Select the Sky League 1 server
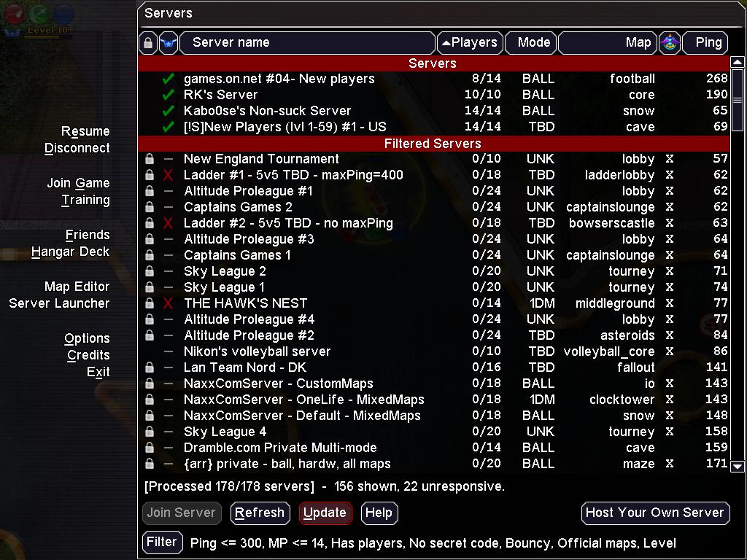This screenshot has width=747, height=560. point(433,287)
